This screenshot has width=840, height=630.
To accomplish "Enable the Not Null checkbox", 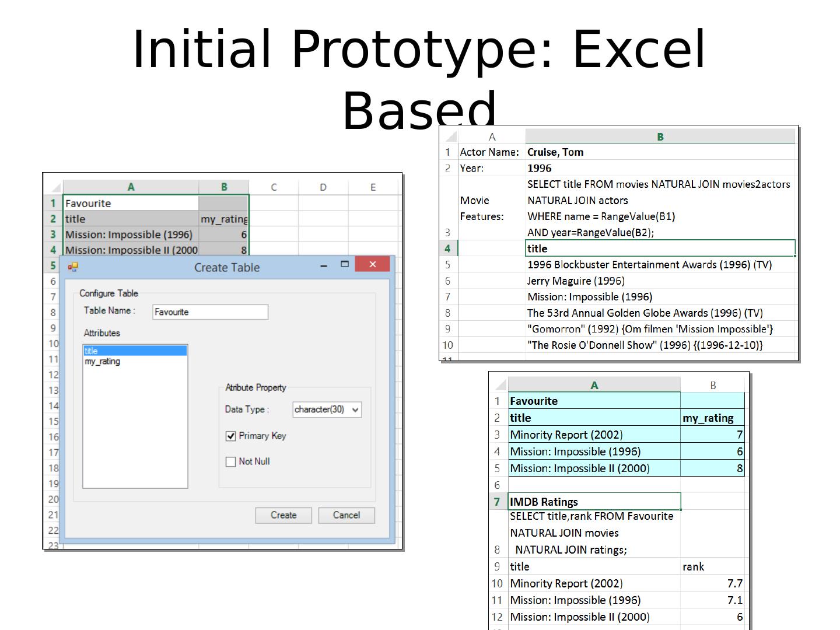I will tap(231, 462).
